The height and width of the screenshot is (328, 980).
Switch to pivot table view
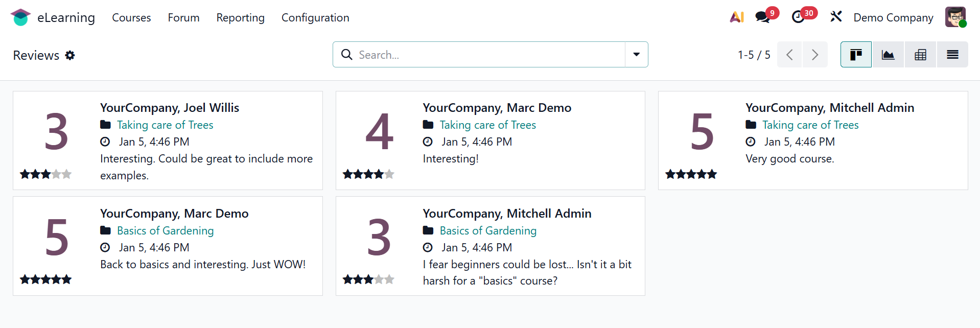coord(920,55)
